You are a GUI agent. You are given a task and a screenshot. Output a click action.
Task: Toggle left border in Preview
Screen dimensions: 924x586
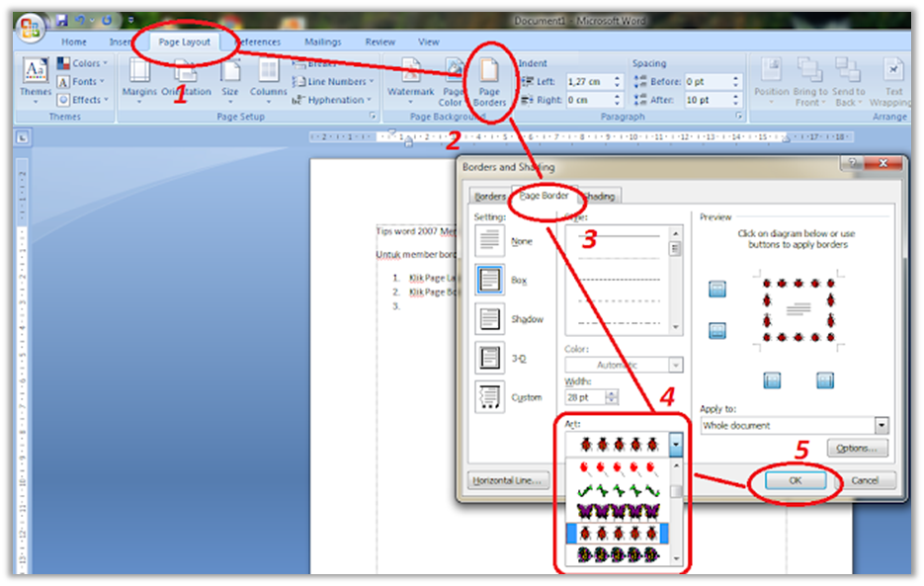[x=772, y=380]
